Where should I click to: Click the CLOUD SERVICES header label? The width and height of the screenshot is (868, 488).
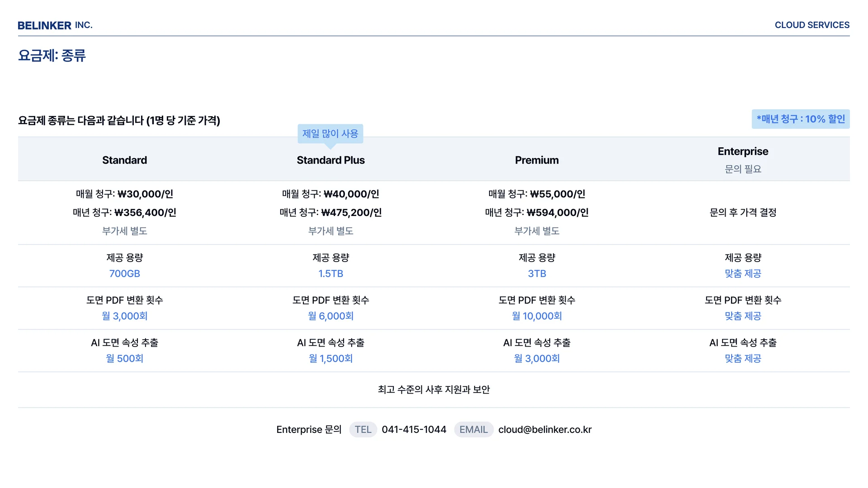coord(812,25)
